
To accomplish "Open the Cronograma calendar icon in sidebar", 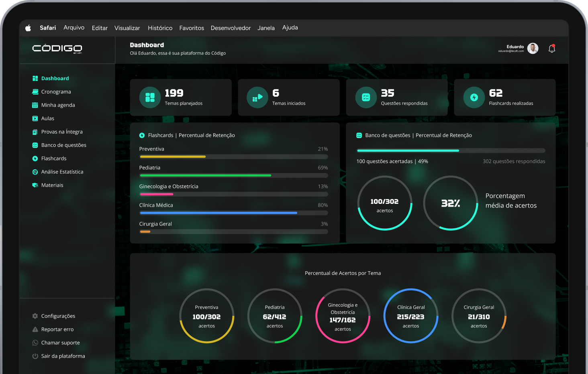I will click(35, 92).
